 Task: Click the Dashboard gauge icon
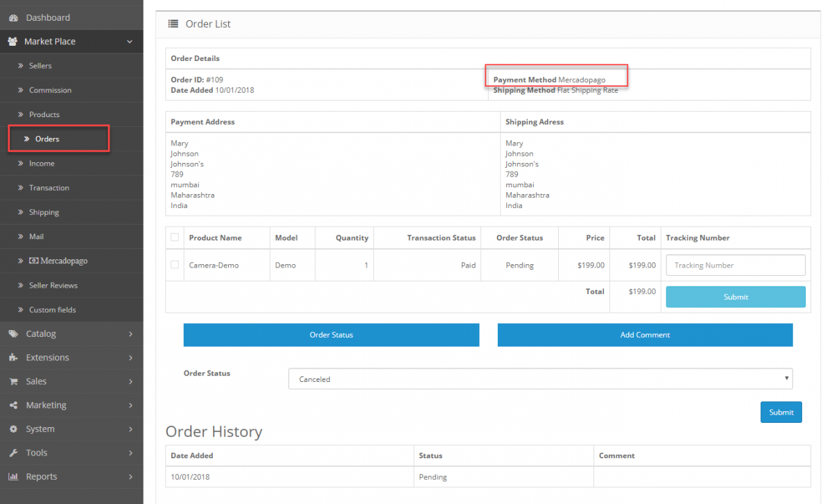tap(13, 17)
